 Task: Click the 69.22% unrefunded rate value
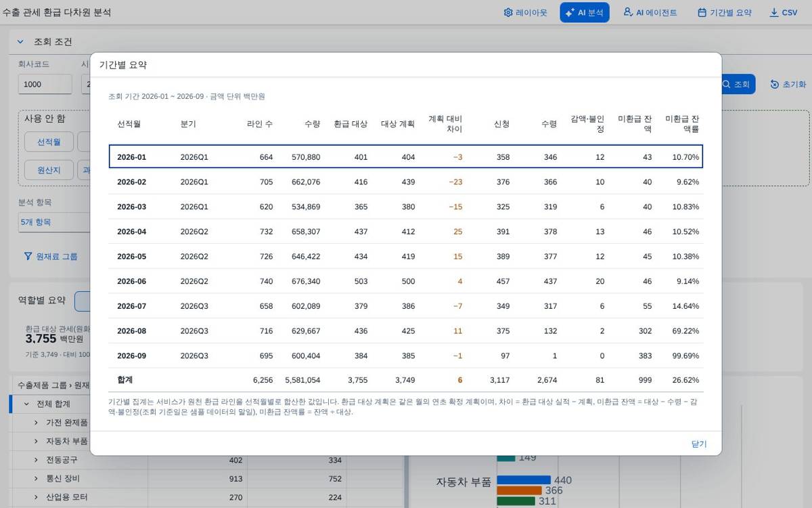click(685, 331)
